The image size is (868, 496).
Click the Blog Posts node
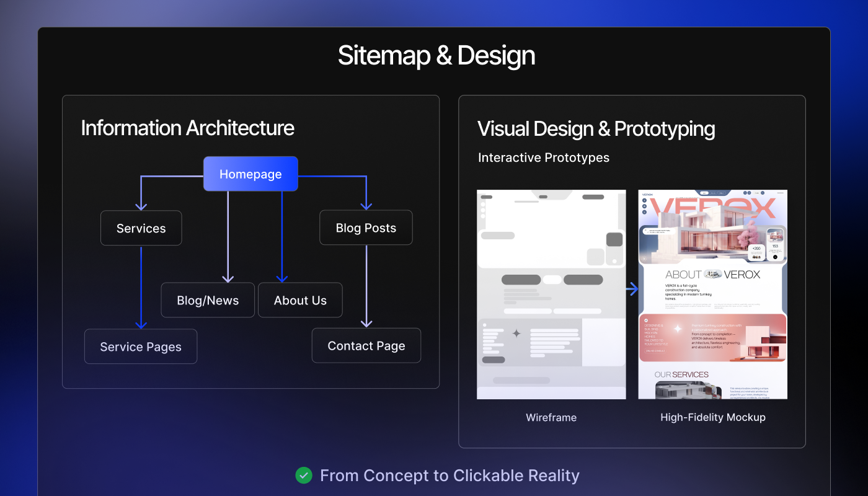366,228
